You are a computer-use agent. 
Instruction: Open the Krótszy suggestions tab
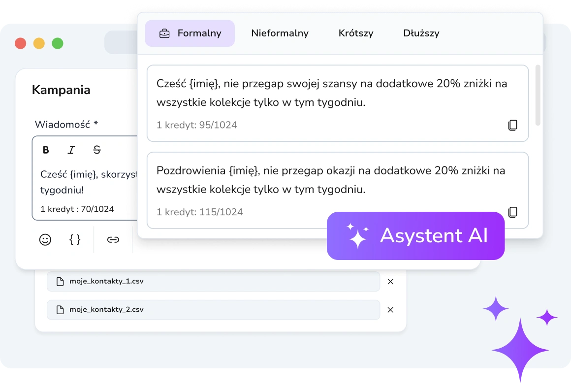[355, 33]
